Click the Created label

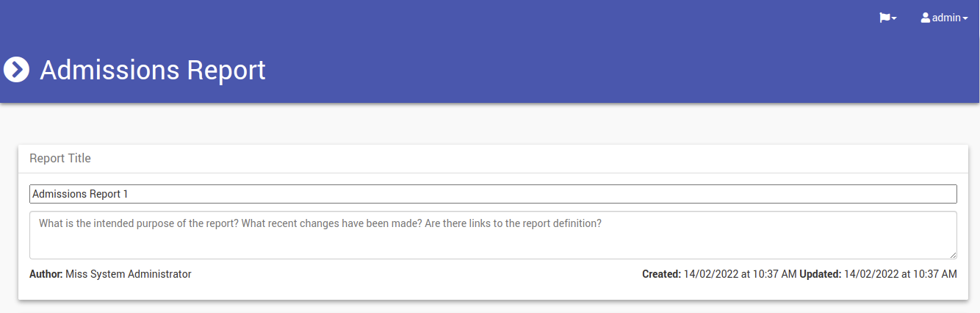point(661,274)
